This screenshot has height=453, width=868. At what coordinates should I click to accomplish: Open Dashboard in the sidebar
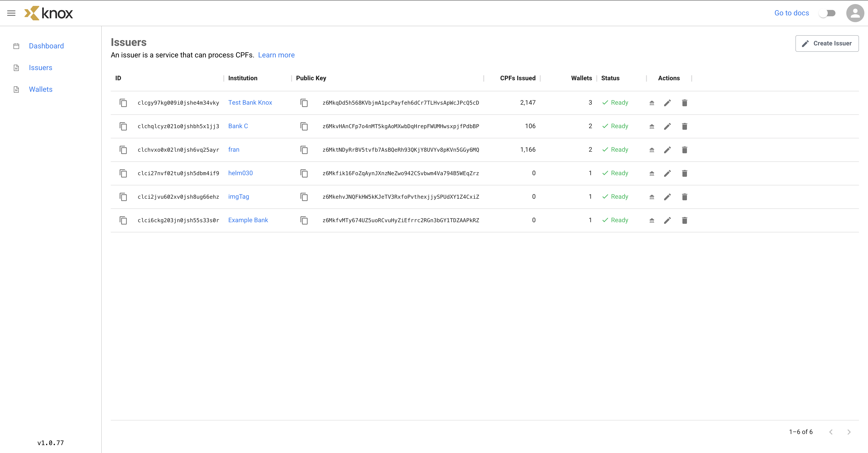click(46, 46)
